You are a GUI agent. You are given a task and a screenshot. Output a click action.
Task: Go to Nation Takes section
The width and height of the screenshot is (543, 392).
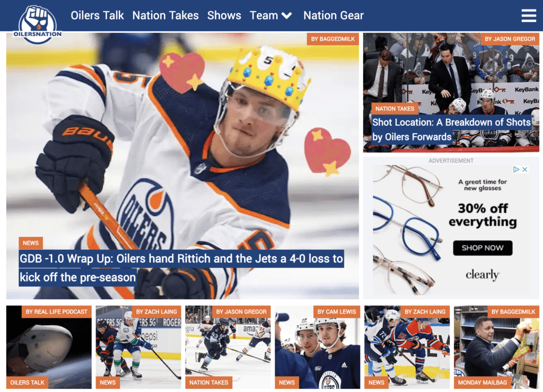click(165, 15)
